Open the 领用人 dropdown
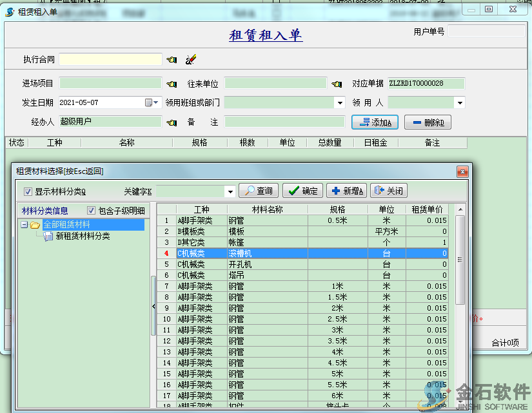 (459, 102)
